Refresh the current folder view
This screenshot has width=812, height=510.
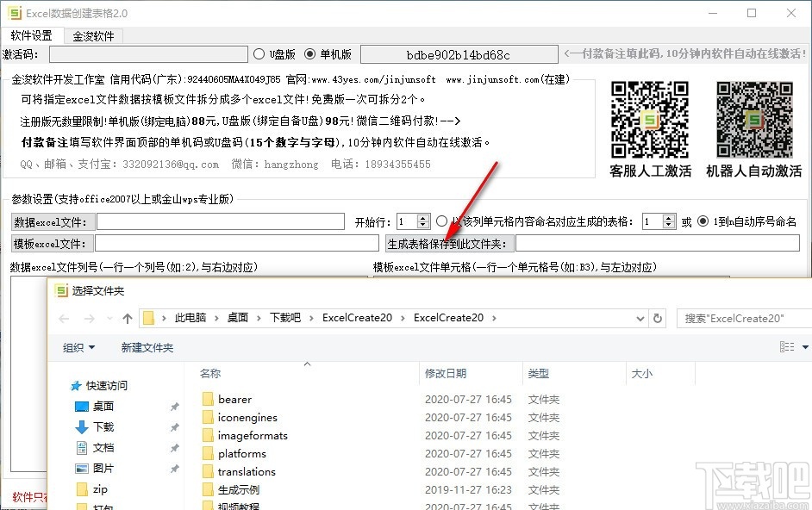tap(658, 318)
